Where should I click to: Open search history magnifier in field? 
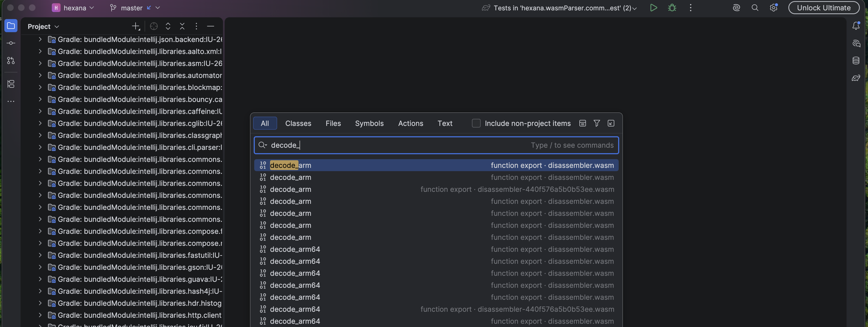pos(262,145)
